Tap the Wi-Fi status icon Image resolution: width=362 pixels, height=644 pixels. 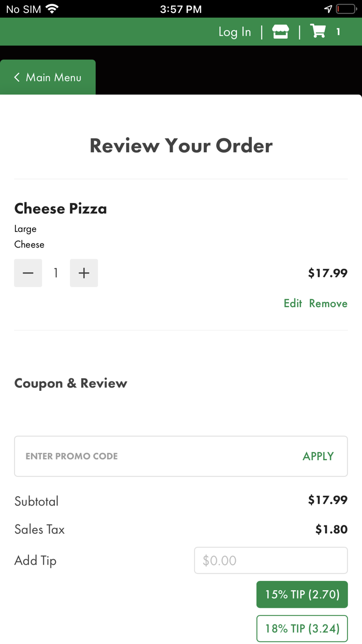point(52,9)
